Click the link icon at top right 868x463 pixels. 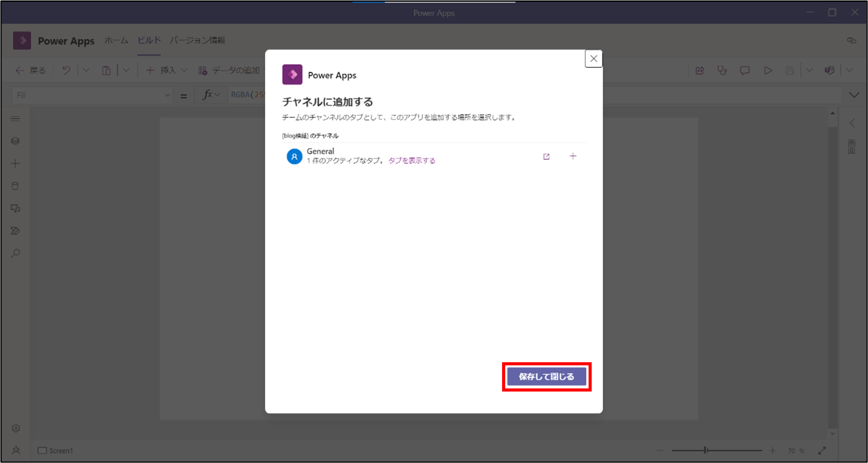(x=851, y=40)
